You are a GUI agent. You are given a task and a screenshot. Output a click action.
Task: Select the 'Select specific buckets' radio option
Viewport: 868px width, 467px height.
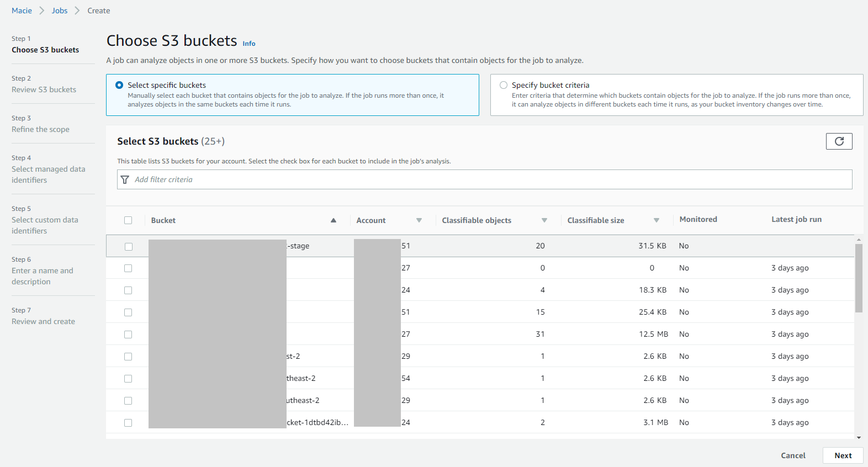(119, 85)
